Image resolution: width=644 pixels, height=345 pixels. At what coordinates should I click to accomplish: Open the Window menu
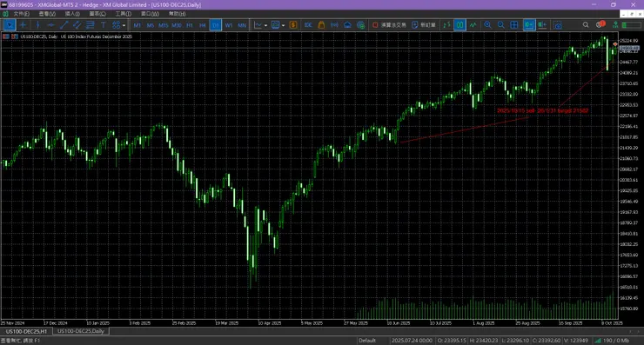point(150,14)
